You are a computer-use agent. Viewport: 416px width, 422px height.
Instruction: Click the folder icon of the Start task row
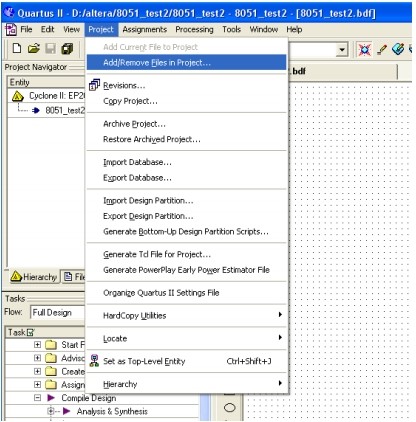pyautogui.click(x=51, y=345)
